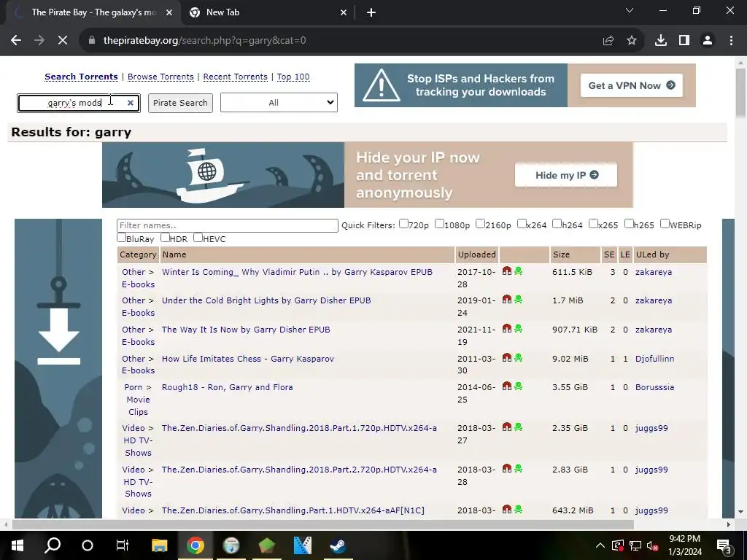
Task: Click the vertical page scrollbar thumb
Action: tap(740, 92)
